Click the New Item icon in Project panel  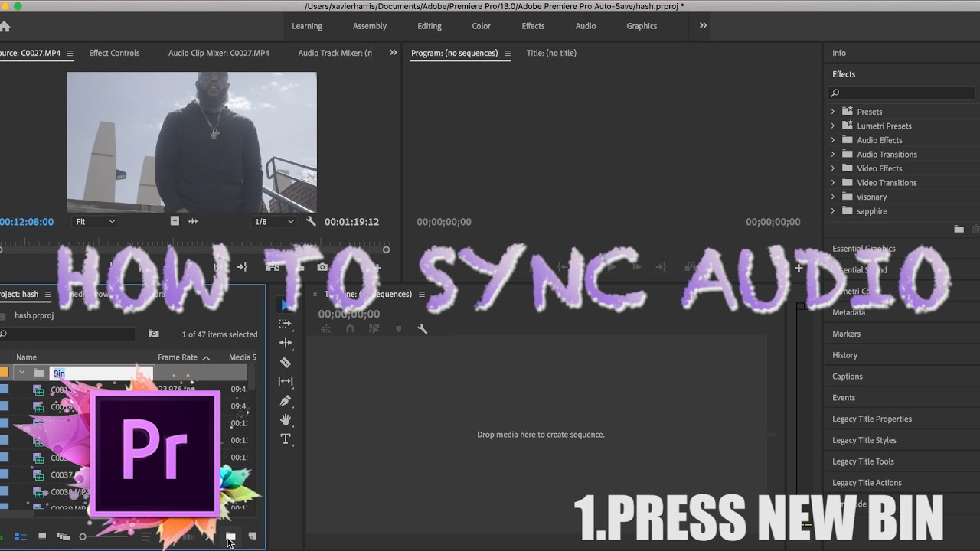252,536
